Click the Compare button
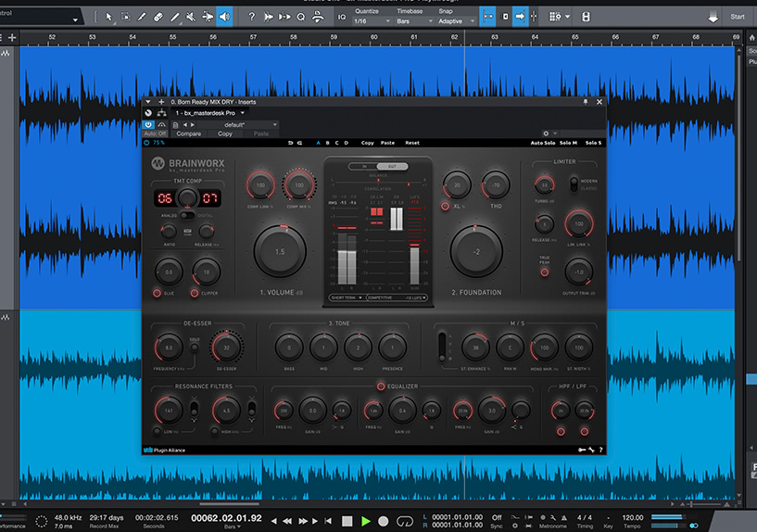 tap(189, 133)
